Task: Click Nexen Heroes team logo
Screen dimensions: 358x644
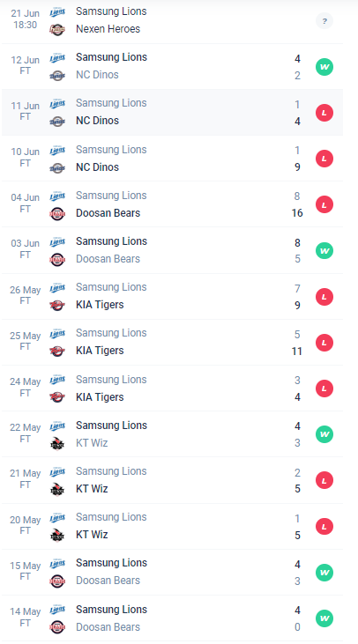Action: tap(57, 30)
